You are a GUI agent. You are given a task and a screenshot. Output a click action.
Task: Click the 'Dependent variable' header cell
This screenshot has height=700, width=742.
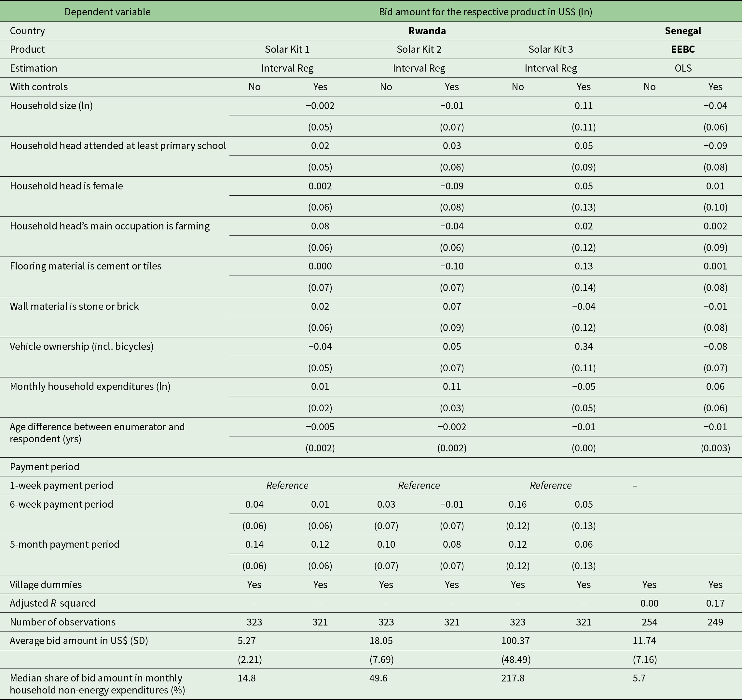point(107,12)
